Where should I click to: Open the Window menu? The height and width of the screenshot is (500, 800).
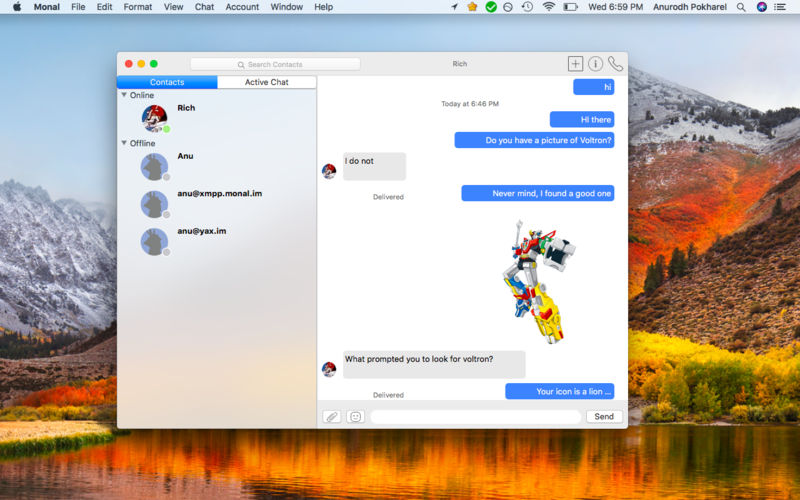(x=286, y=7)
